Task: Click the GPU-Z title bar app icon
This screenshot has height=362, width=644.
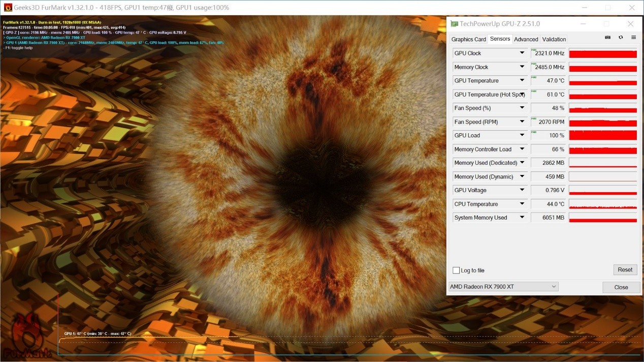Action: tap(454, 24)
